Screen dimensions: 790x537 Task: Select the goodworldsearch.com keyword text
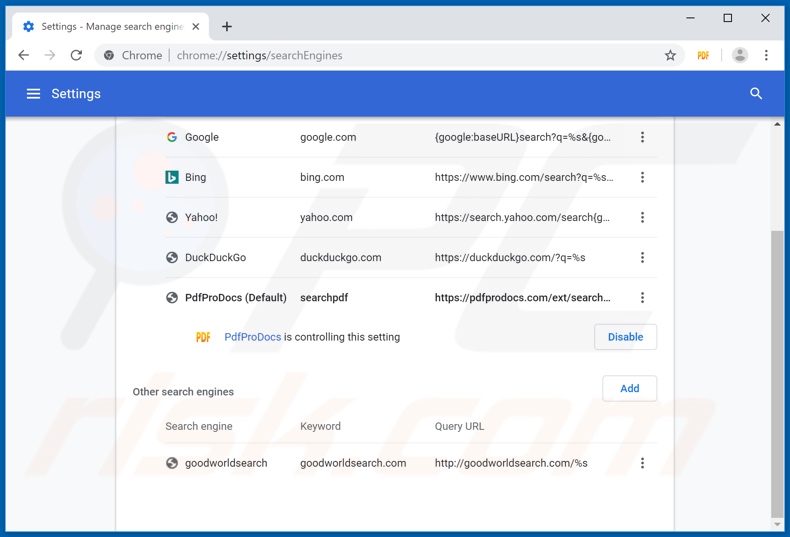point(353,463)
